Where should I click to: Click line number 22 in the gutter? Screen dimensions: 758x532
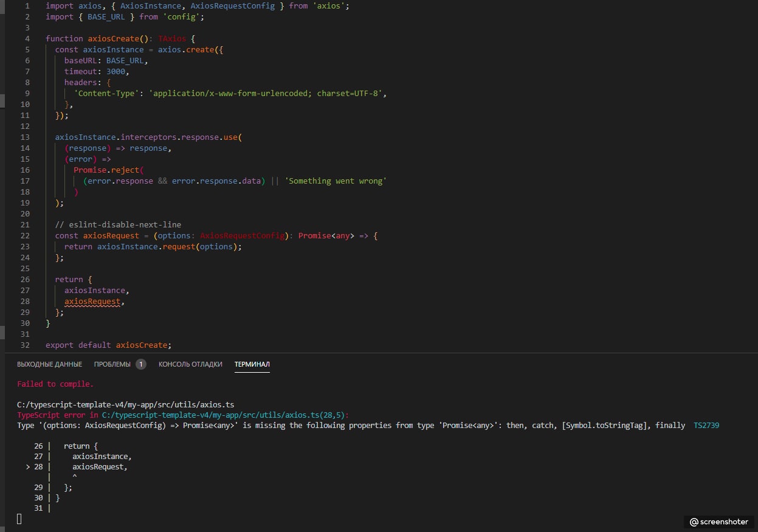(24, 236)
